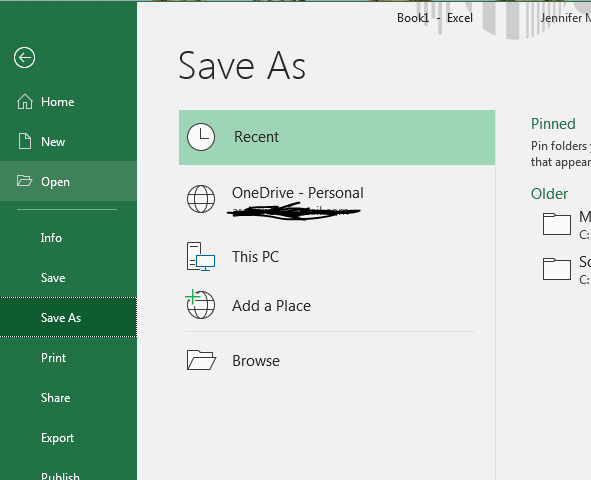
Task: Select New in the sidebar
Action: [68, 142]
